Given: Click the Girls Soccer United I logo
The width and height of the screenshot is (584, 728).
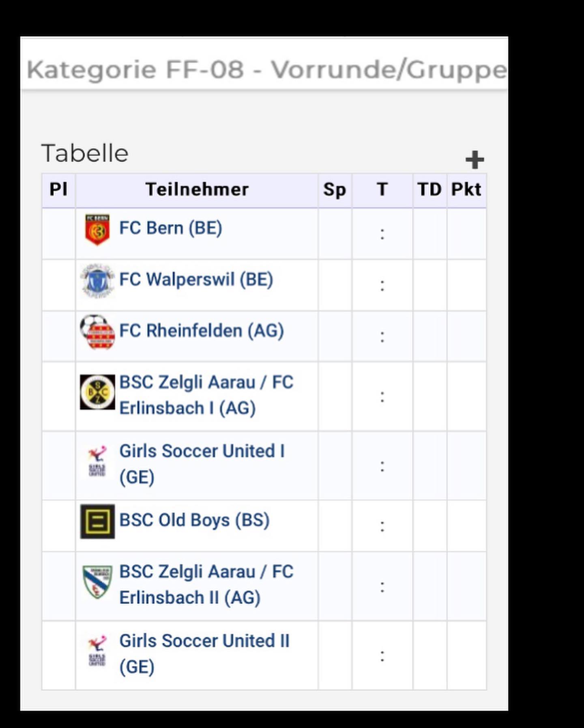Looking at the screenshot, I should (97, 461).
